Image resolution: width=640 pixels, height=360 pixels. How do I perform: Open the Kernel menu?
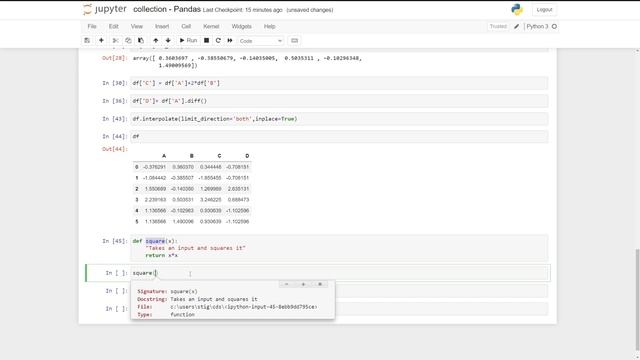(x=211, y=26)
